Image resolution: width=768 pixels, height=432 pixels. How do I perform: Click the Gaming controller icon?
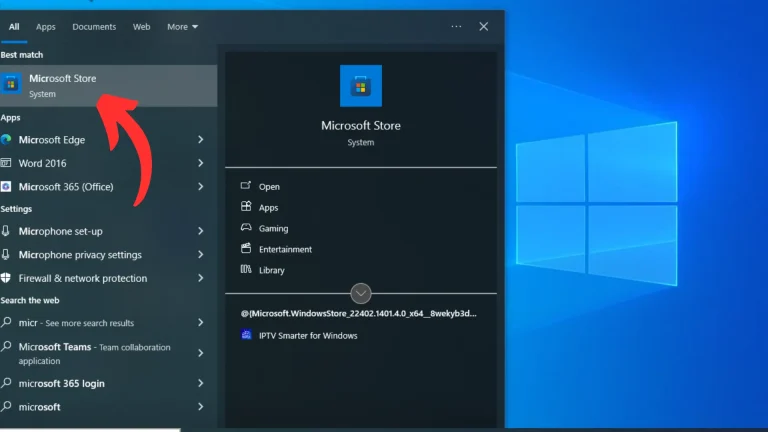pyautogui.click(x=246, y=227)
